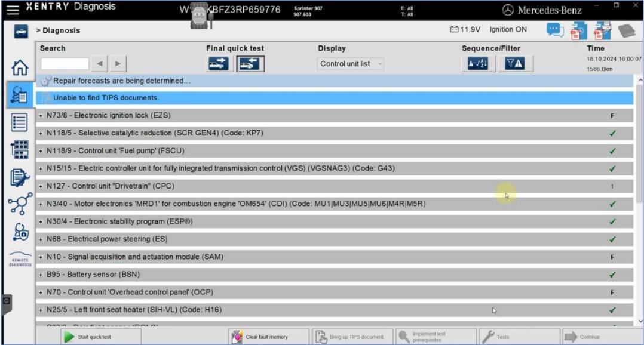Expand the B95 Battery sensor entry
The height and width of the screenshot is (345, 644).
point(41,275)
